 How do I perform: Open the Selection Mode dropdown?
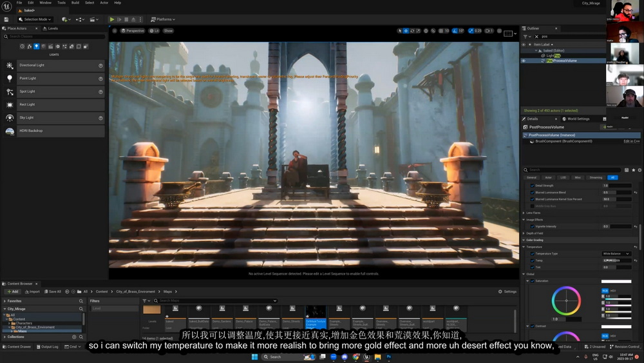click(35, 19)
